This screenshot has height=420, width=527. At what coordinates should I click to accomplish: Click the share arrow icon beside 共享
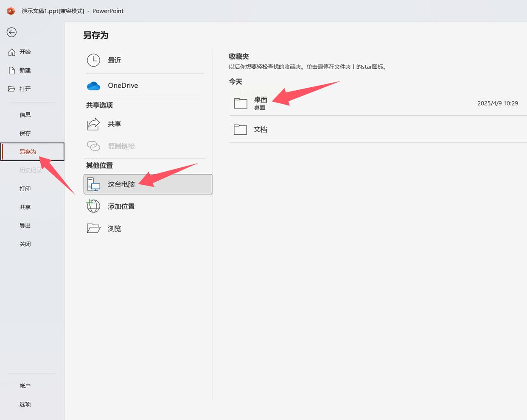(x=93, y=124)
